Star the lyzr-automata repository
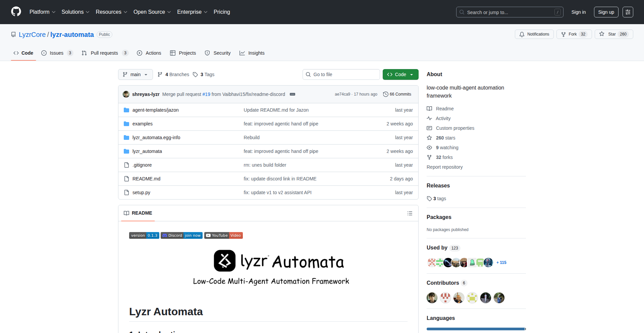This screenshot has height=333, width=644. 613,34
